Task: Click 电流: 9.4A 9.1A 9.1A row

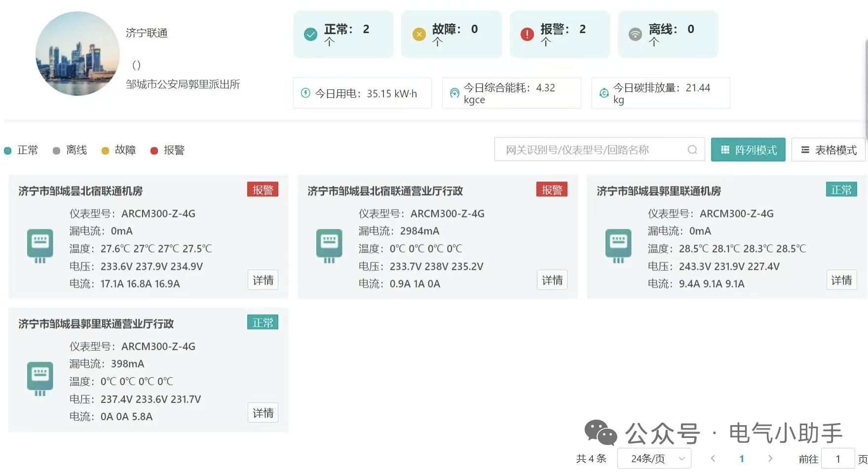Action: (696, 284)
